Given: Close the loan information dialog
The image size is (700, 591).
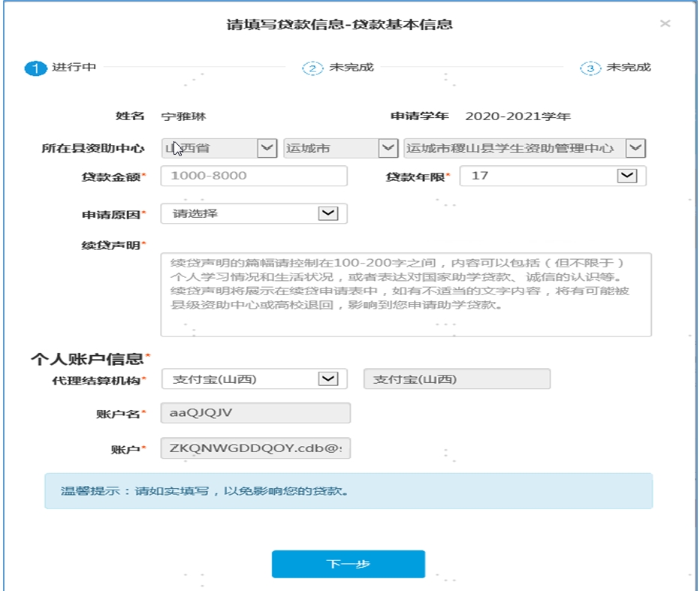Looking at the screenshot, I should (x=665, y=24).
